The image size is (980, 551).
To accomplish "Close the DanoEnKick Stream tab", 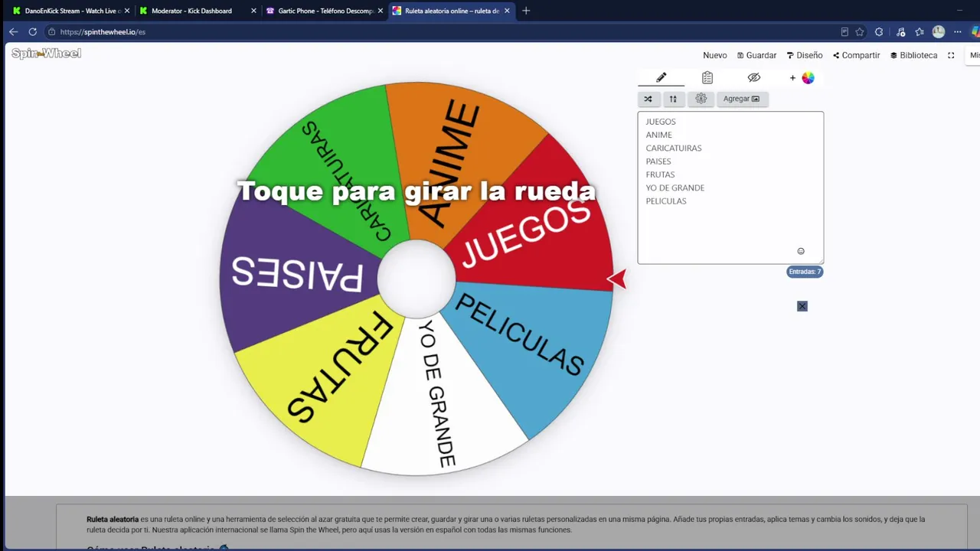I will point(126,11).
